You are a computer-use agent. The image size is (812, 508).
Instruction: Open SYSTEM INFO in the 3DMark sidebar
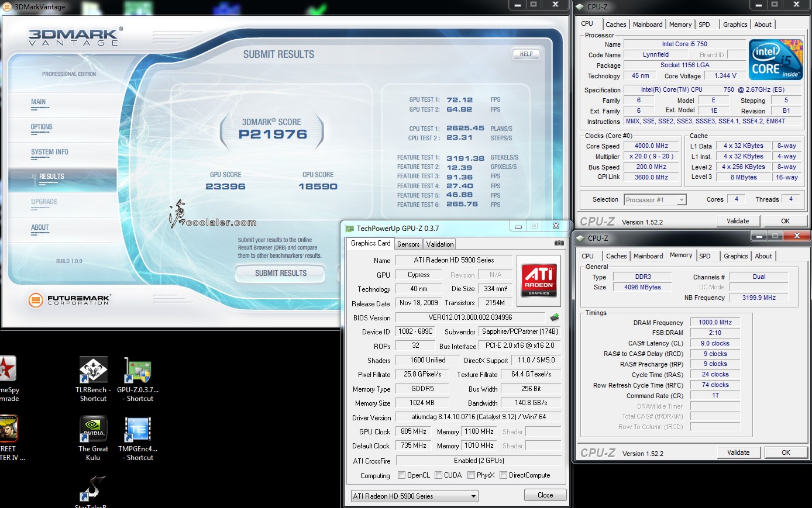pos(50,152)
